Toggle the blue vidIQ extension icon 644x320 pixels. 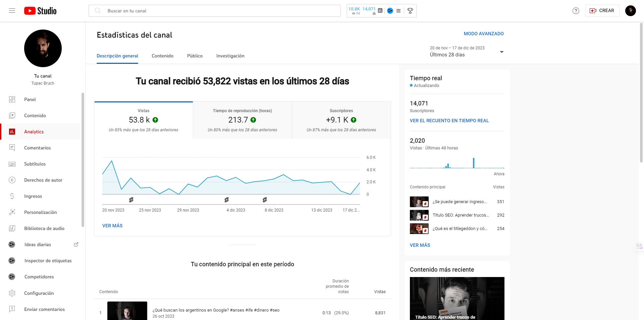click(390, 11)
